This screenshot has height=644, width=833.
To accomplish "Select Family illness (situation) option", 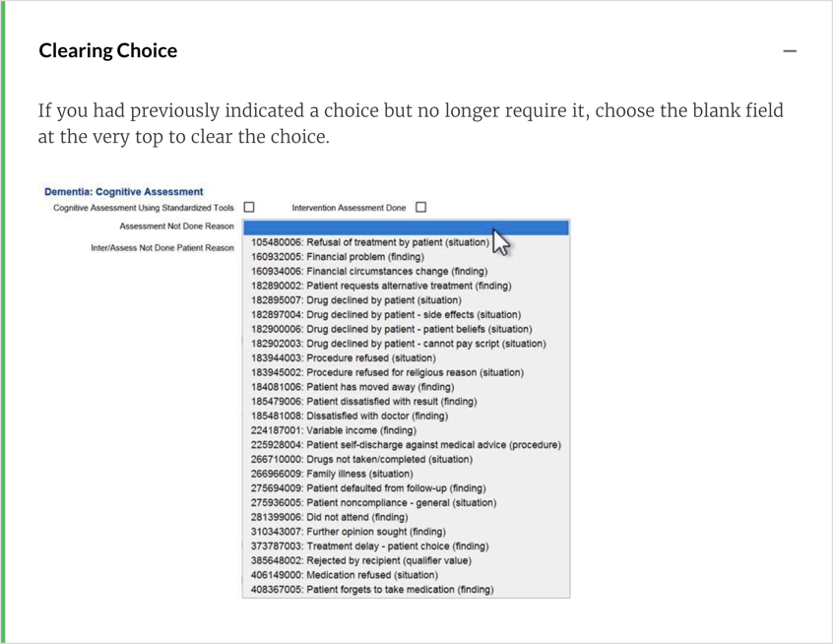I will tap(332, 474).
